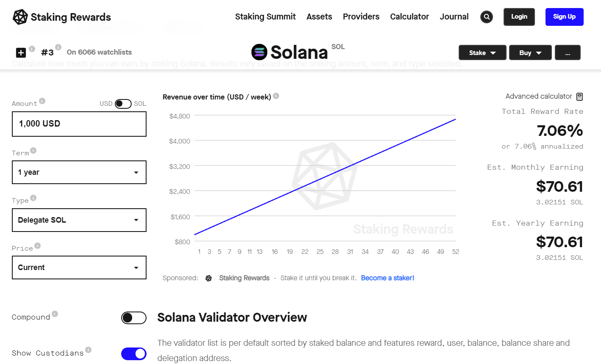Open the Term dropdown showing 1 year
601x364 pixels.
79,172
